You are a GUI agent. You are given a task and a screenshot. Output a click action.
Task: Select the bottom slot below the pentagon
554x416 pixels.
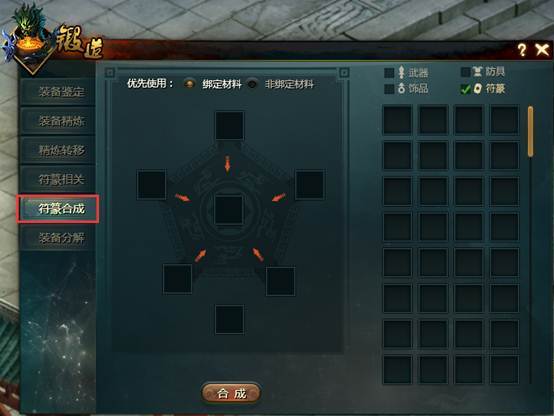click(x=229, y=320)
